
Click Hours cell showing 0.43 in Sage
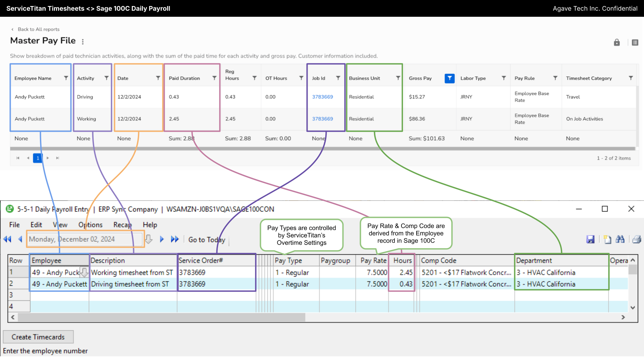(x=401, y=284)
